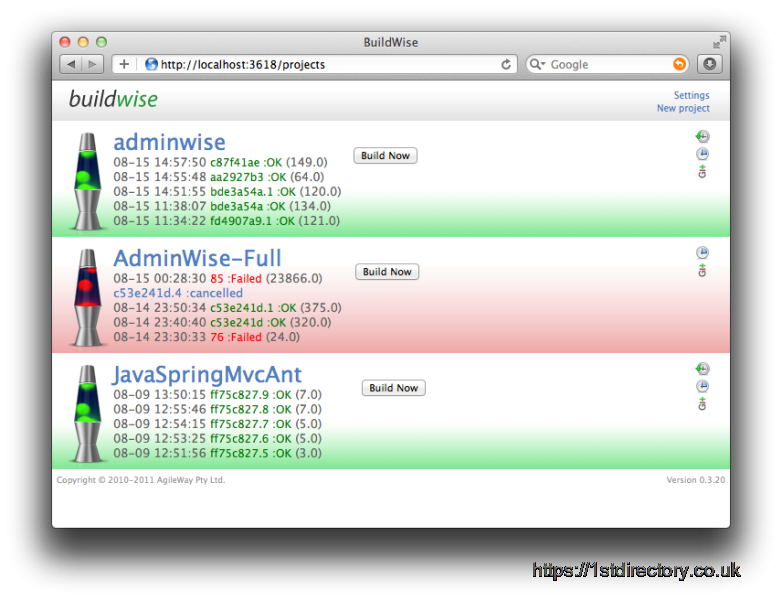Click the duration (23866.0) text
The height and width of the screenshot is (600, 782).
[x=294, y=279]
